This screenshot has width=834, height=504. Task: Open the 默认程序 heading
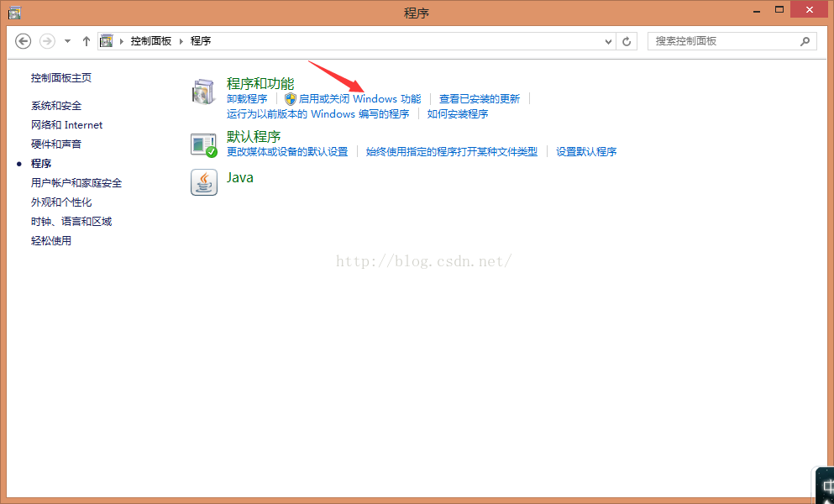(254, 137)
